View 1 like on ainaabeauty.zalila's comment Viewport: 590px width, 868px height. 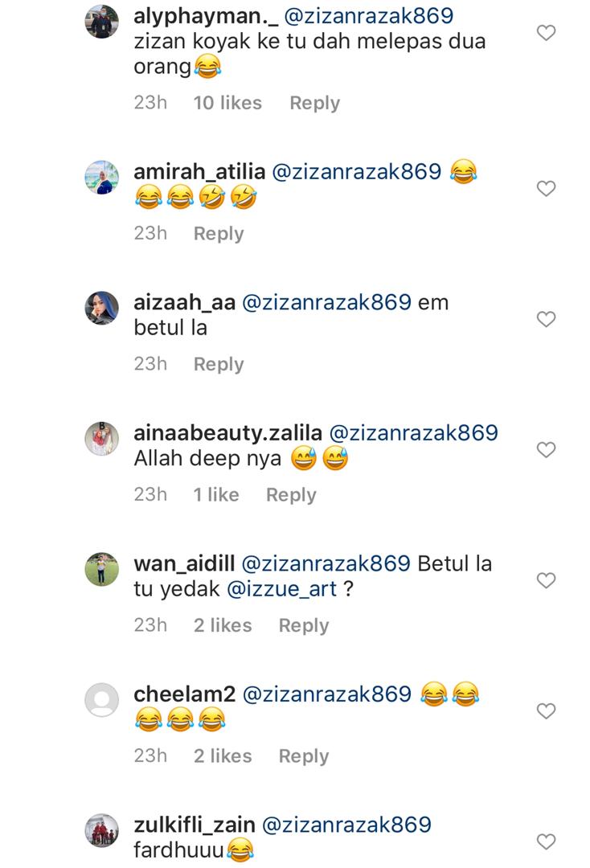pos(216,495)
